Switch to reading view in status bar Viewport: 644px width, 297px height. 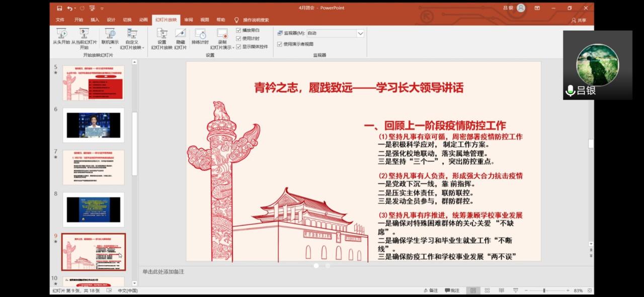(501, 290)
